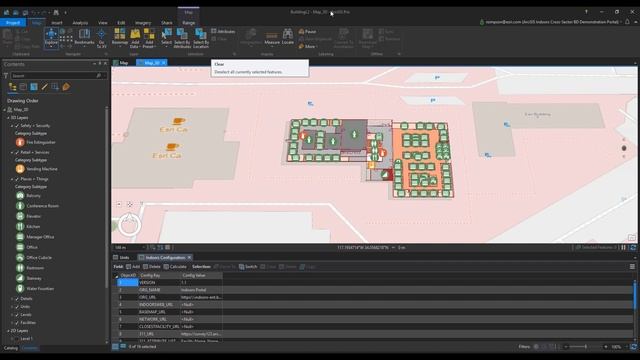Open the Imagery ribbon tab
This screenshot has height=360, width=640.
pyautogui.click(x=143, y=23)
